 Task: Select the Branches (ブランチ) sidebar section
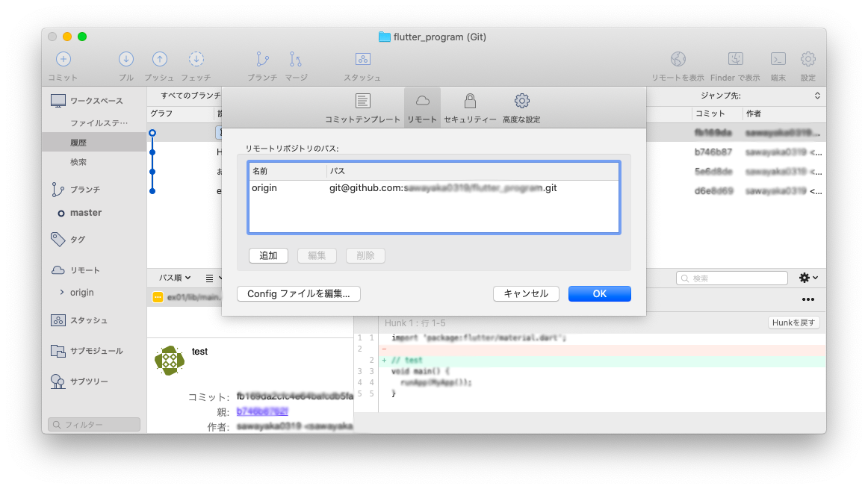(76, 189)
